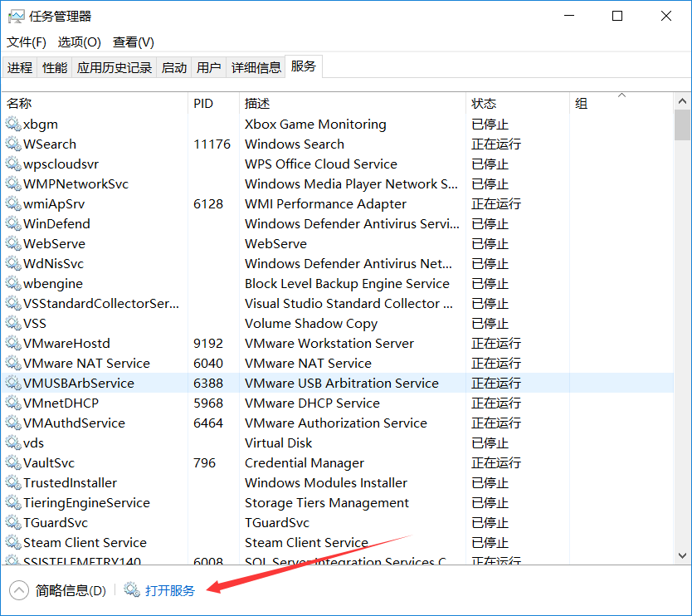Click the gear icon beside VMware NAT Service name
The width and height of the screenshot is (692, 616).
coord(13,364)
